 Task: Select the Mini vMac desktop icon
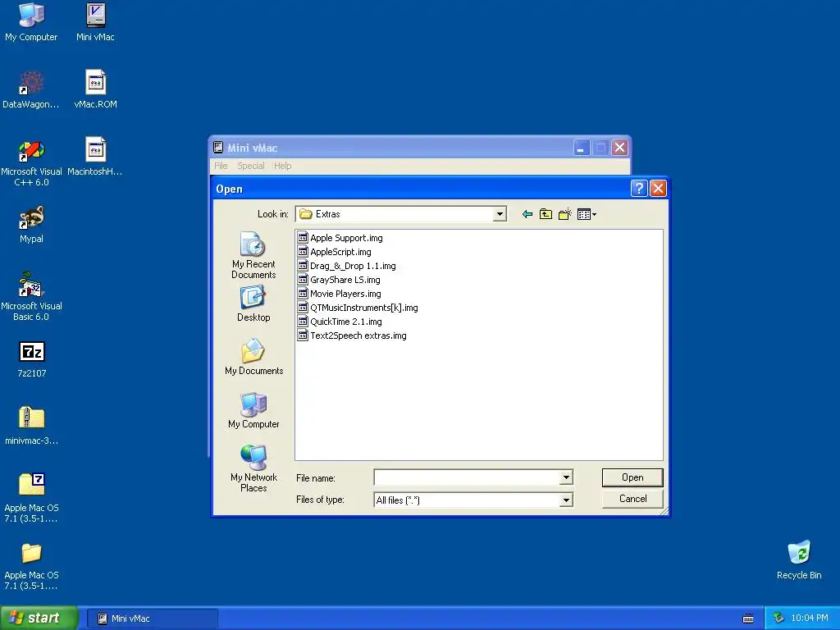(x=95, y=22)
